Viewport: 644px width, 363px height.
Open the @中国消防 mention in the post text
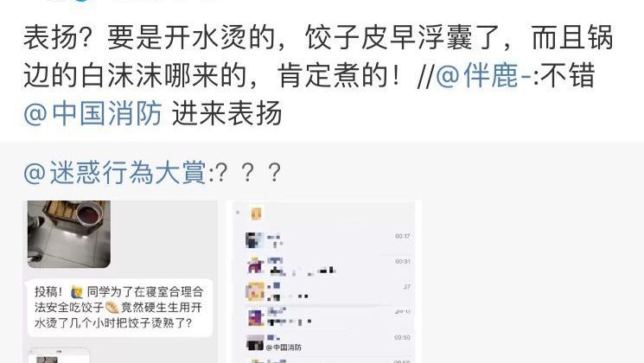92,113
